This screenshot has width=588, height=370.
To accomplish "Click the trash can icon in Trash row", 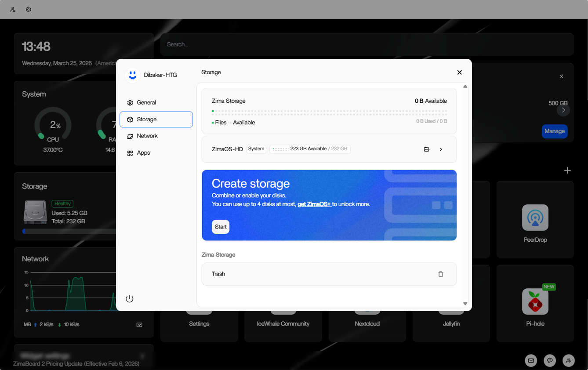I will pos(441,274).
